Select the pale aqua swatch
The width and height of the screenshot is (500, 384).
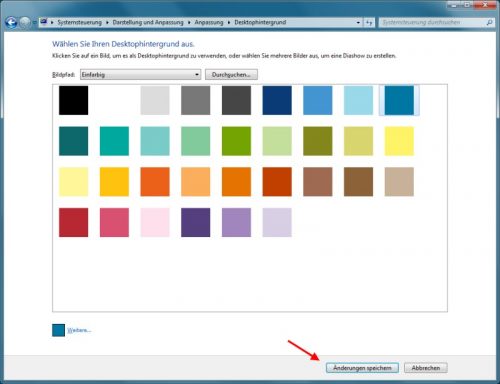click(155, 141)
